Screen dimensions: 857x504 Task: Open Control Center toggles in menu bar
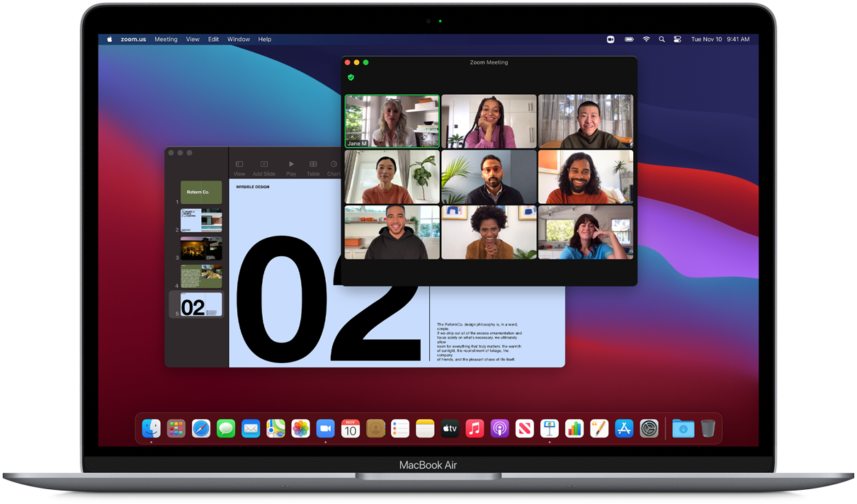[x=677, y=40]
